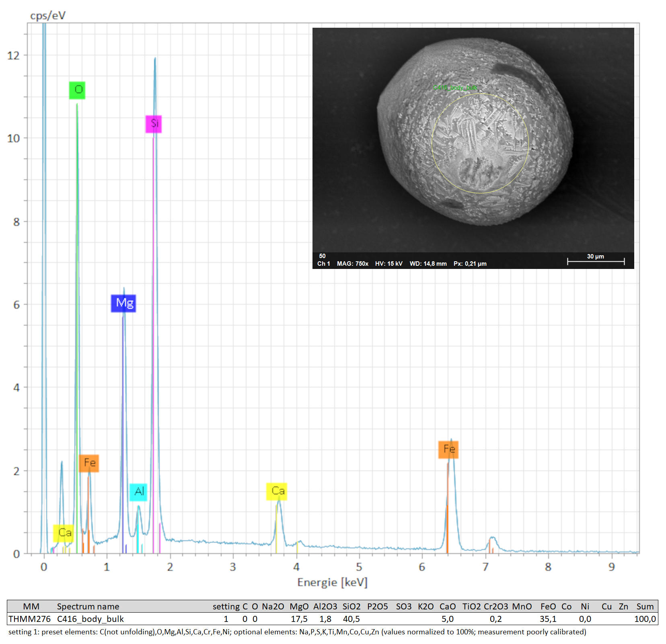Select the Fe label above the 6.4 keV peak
This screenshot has height=644, width=666.
coord(448,449)
